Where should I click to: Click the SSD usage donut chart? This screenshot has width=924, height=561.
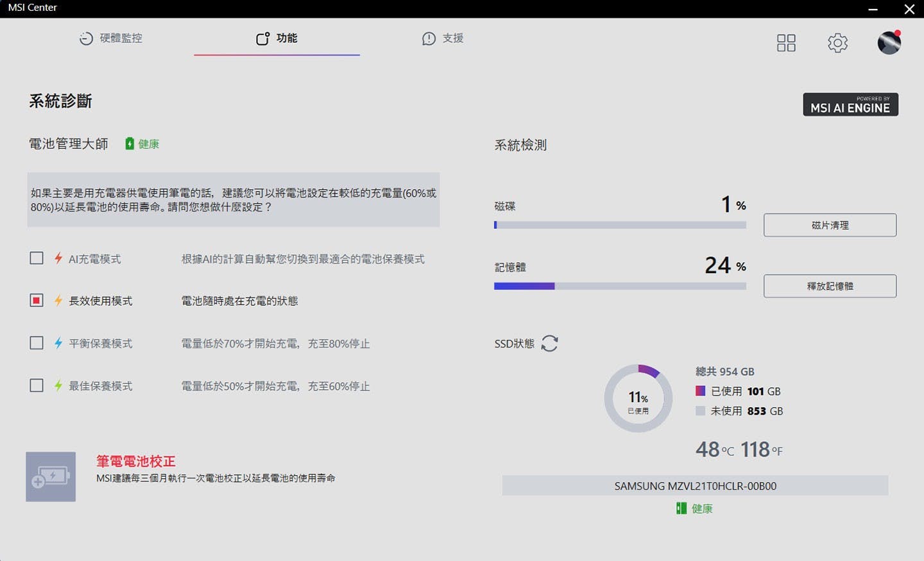coord(638,398)
